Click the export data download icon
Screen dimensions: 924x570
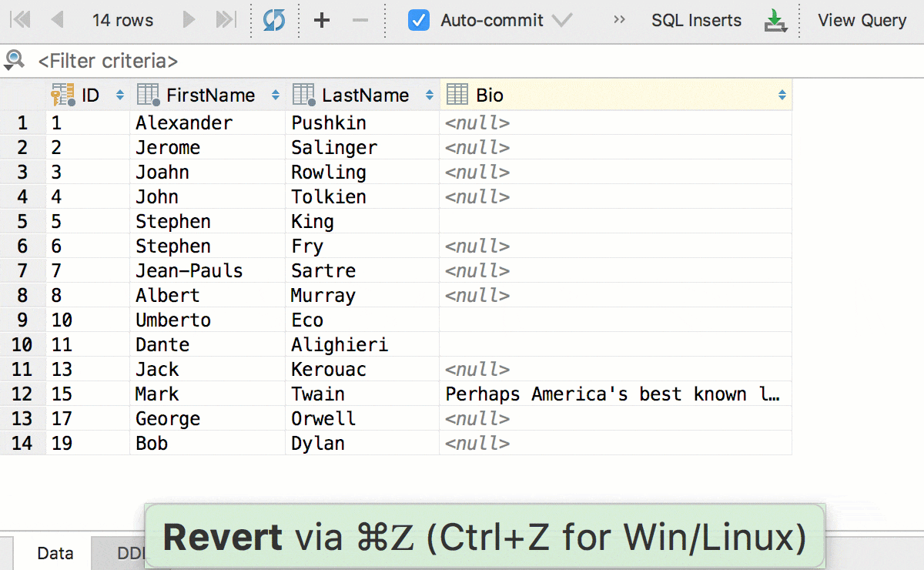(x=775, y=21)
